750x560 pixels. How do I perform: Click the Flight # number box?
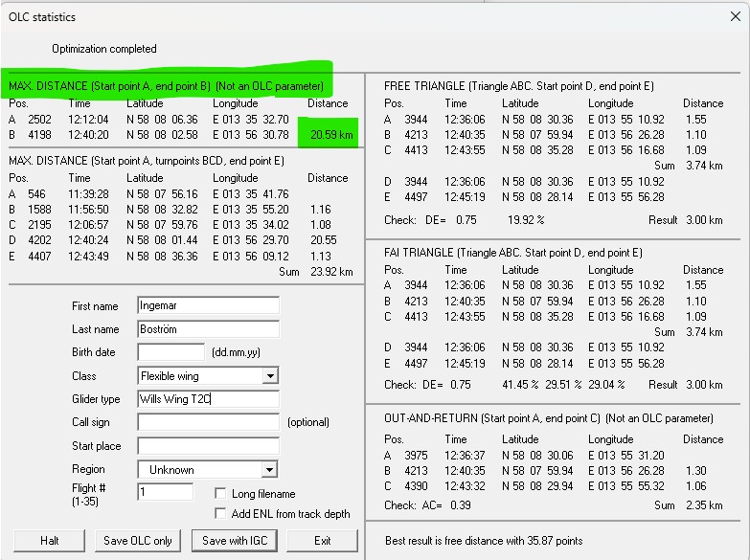[x=165, y=492]
